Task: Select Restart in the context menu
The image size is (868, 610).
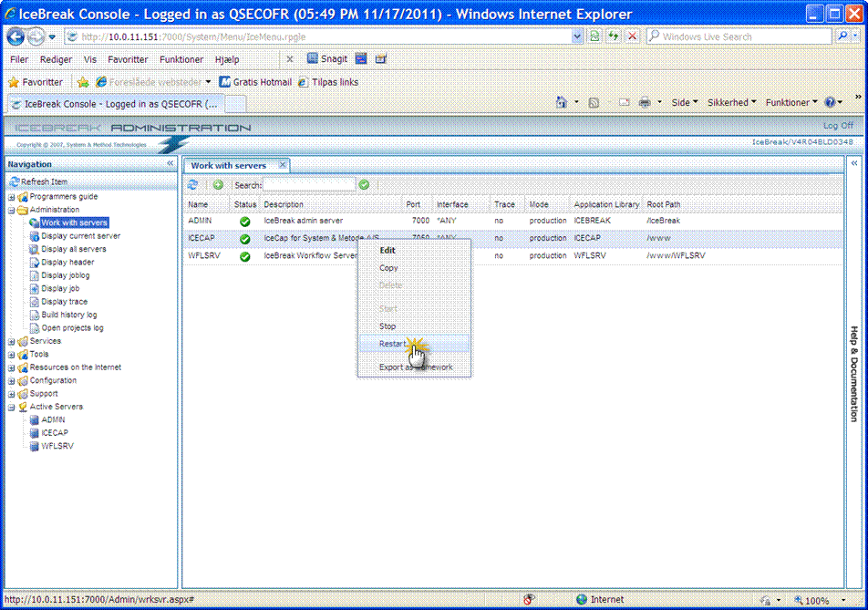Action: tap(414, 344)
